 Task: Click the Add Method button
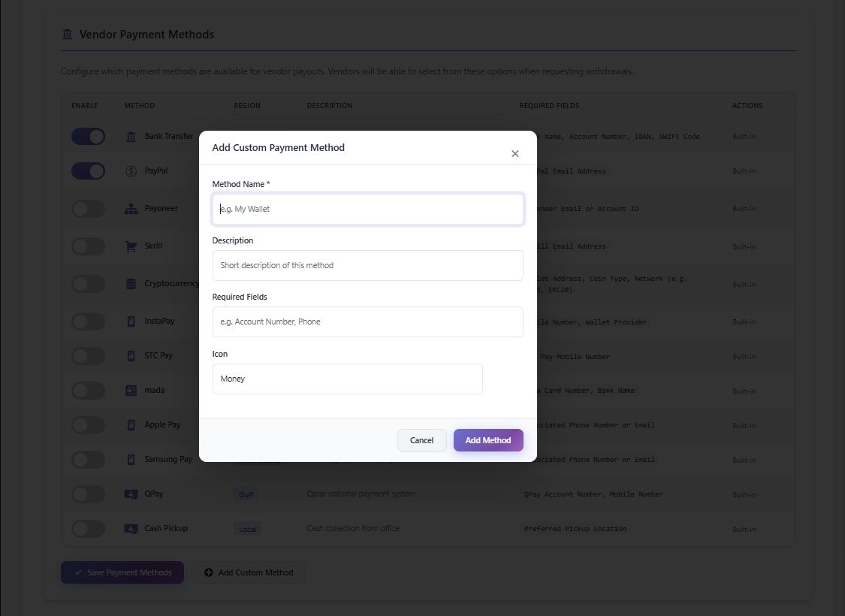488,440
